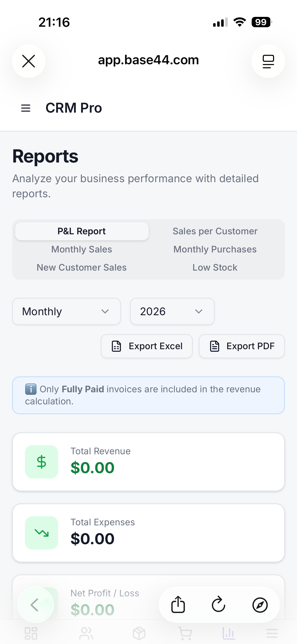The height and width of the screenshot is (644, 297).
Task: Tap the share icon in browser toolbar
Action: (178, 604)
